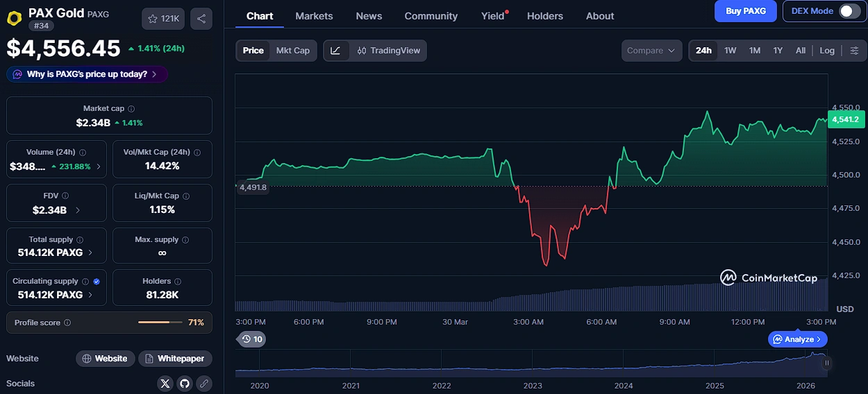Expand Total supply details chevron
868x394 pixels.
tap(90, 253)
